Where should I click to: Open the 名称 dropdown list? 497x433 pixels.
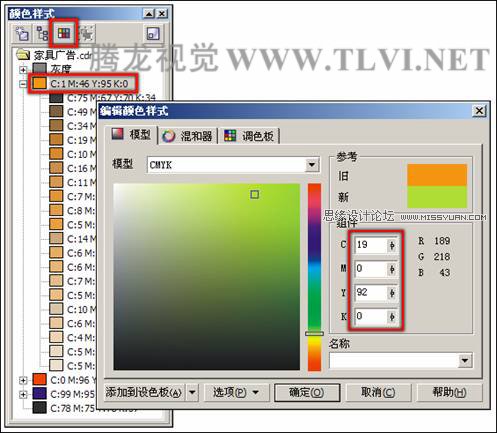464,360
